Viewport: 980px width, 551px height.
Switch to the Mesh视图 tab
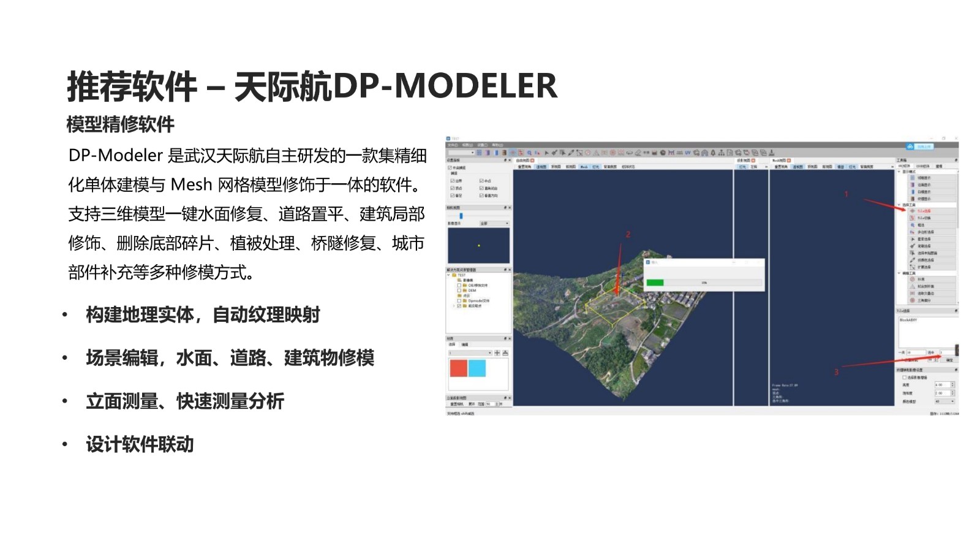tap(778, 161)
